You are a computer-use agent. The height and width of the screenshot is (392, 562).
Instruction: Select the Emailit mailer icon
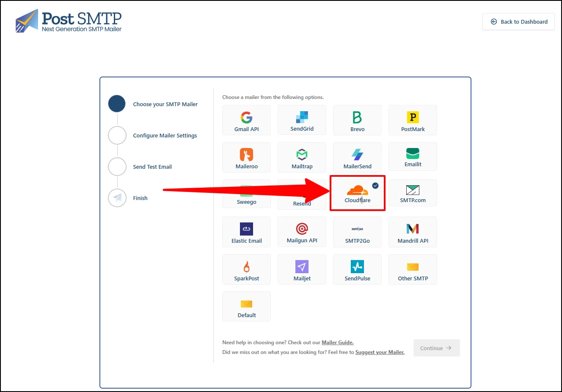[413, 153]
